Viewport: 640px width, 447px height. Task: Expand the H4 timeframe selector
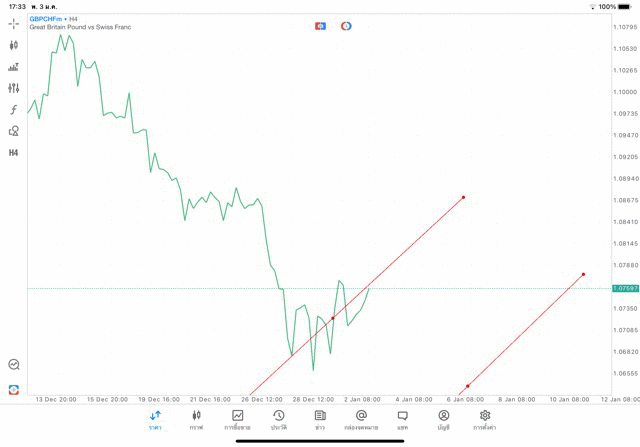tap(14, 153)
